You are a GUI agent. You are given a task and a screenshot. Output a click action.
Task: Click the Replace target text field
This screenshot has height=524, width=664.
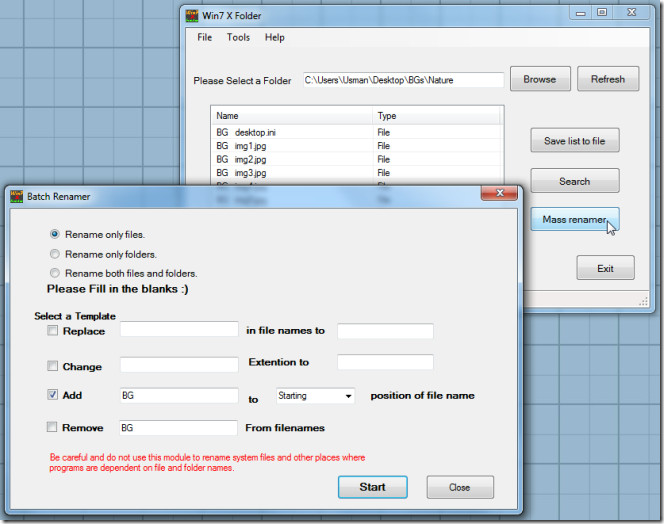point(385,331)
